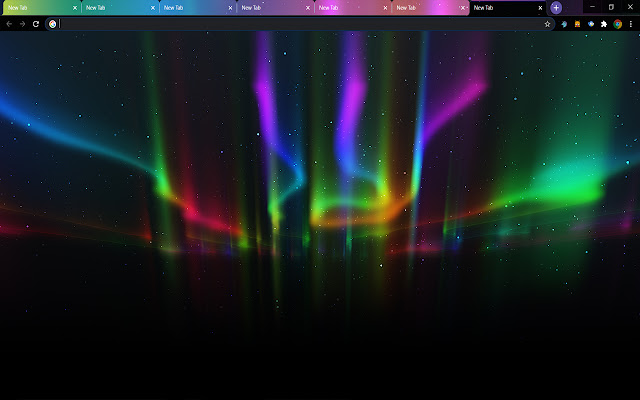Viewport: 640px width, 400px height.
Task: Click the Forward navigation arrow
Action: [22, 23]
